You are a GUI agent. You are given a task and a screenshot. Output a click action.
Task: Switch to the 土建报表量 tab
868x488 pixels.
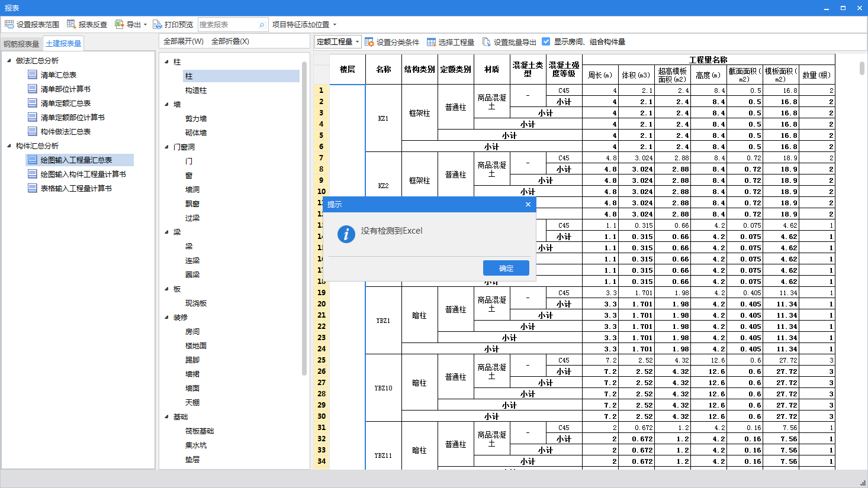(63, 43)
